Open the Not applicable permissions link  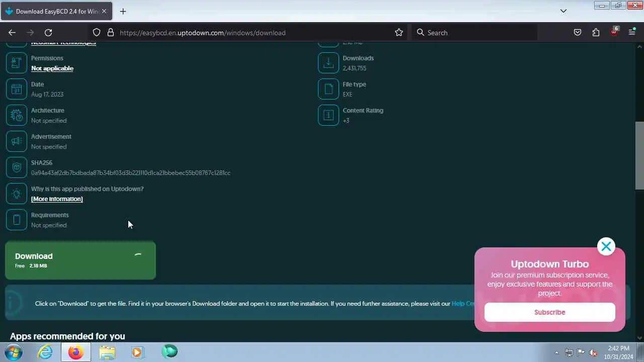click(52, 68)
